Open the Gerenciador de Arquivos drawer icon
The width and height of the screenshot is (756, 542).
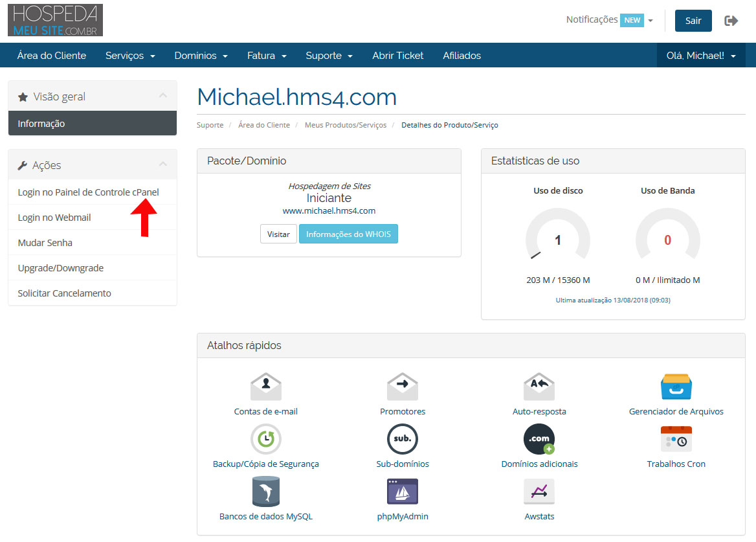click(676, 387)
